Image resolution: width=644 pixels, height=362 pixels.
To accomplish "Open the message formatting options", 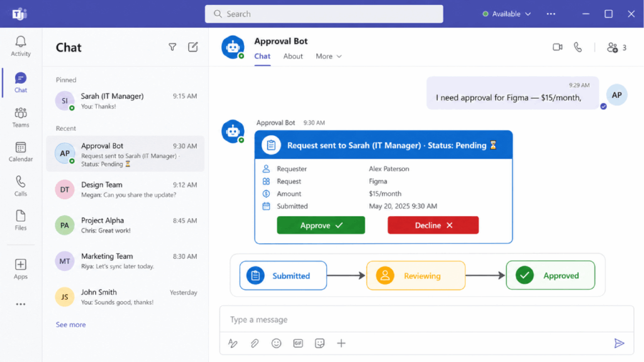I will coord(233,343).
